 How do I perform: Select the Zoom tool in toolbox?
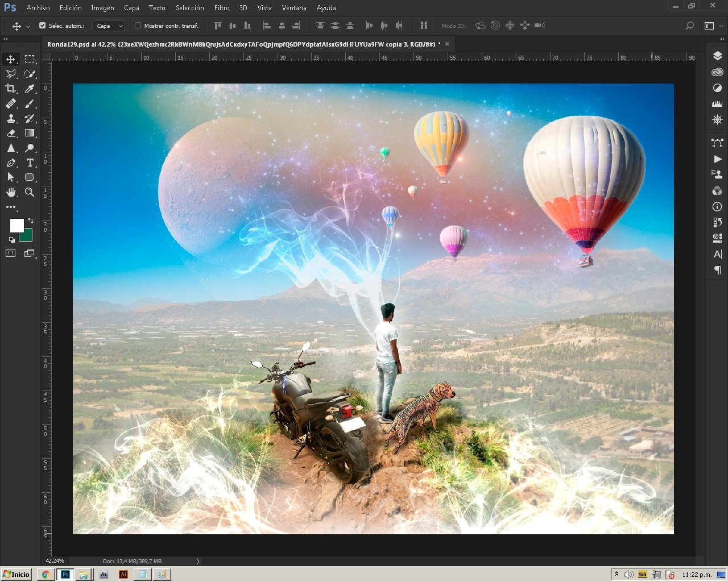[x=30, y=192]
